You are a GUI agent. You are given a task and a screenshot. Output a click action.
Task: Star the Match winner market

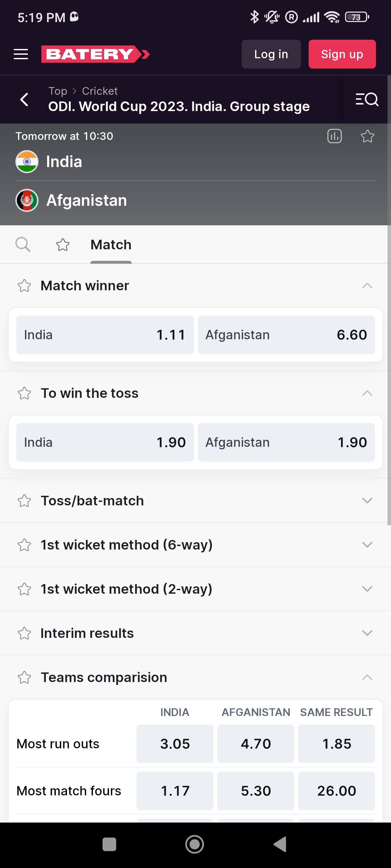(24, 286)
